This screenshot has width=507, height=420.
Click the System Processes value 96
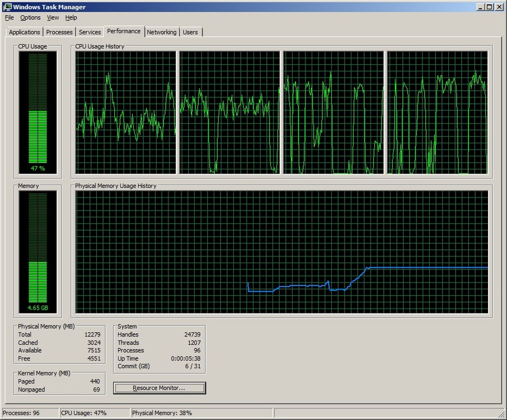pos(197,351)
